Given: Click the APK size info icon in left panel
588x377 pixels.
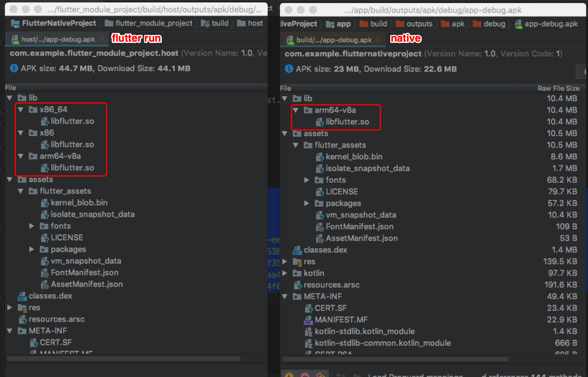Looking at the screenshot, I should [x=14, y=68].
